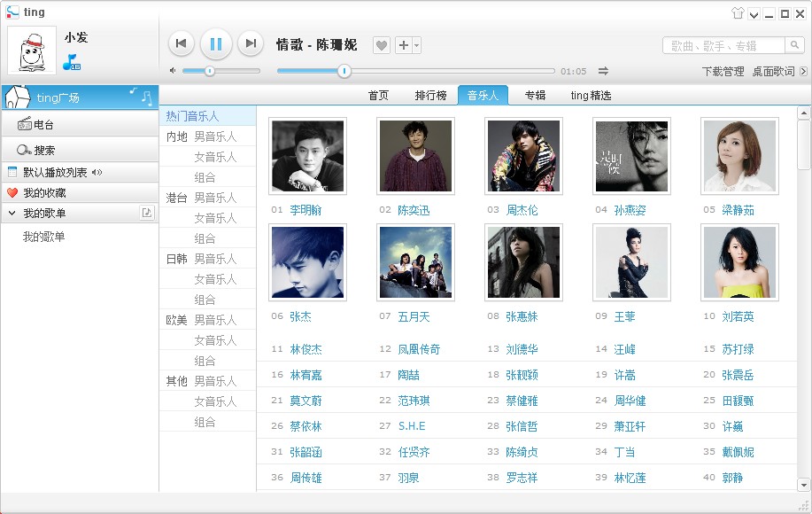The height and width of the screenshot is (514, 812).
Task: Pause the currently playing song
Action: (x=216, y=43)
